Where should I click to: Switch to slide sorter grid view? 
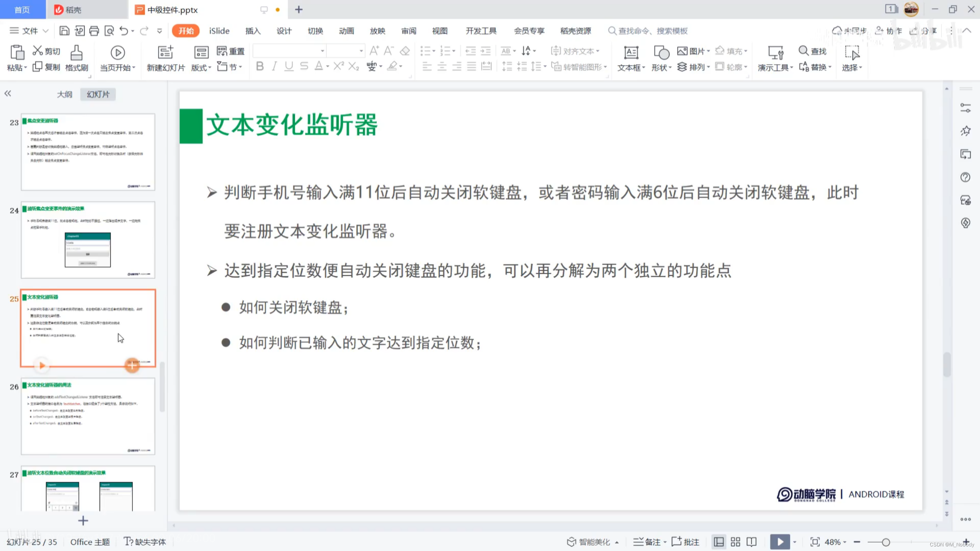(x=735, y=542)
